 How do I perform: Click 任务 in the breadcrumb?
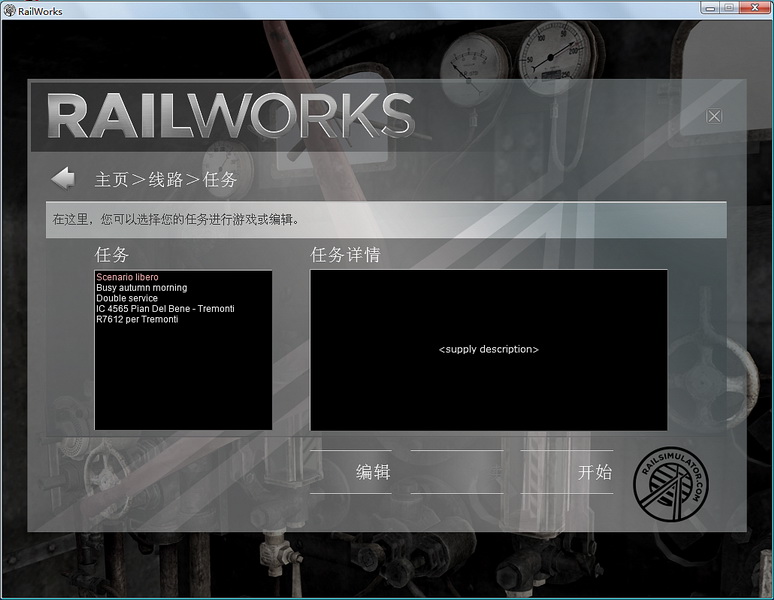220,180
